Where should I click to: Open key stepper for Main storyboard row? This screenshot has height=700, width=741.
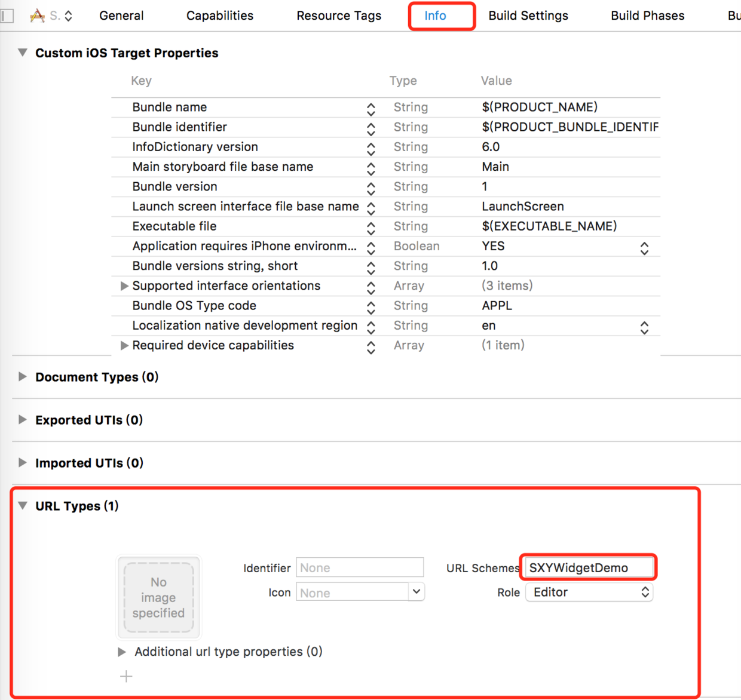(371, 168)
